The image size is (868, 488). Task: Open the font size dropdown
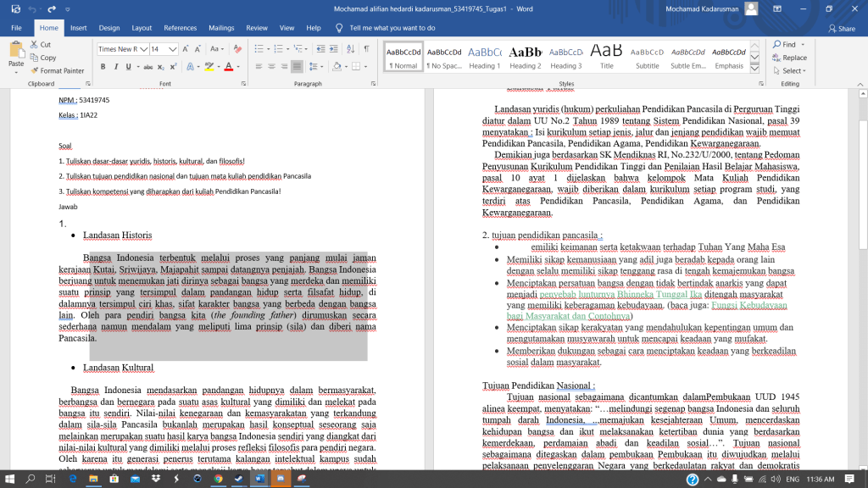pos(174,49)
